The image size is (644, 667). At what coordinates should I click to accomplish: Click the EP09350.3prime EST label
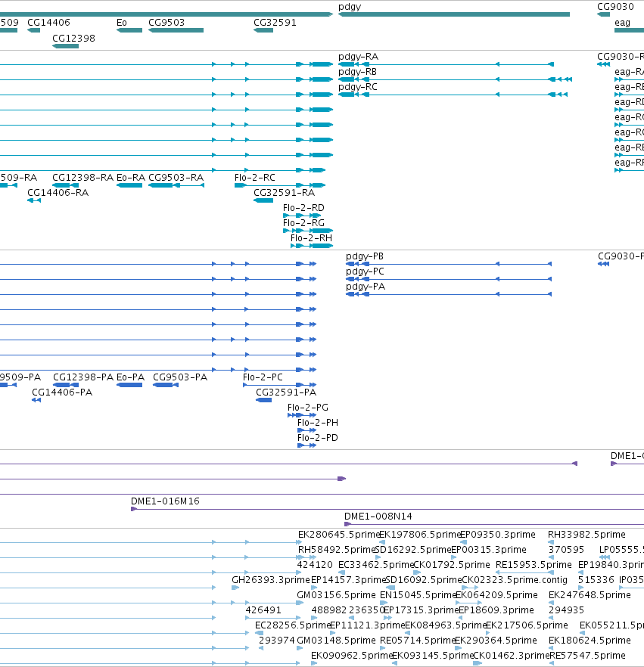pyautogui.click(x=498, y=534)
